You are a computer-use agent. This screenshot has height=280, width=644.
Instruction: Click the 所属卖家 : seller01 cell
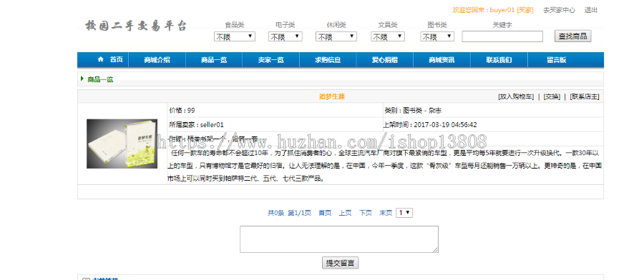275,124
